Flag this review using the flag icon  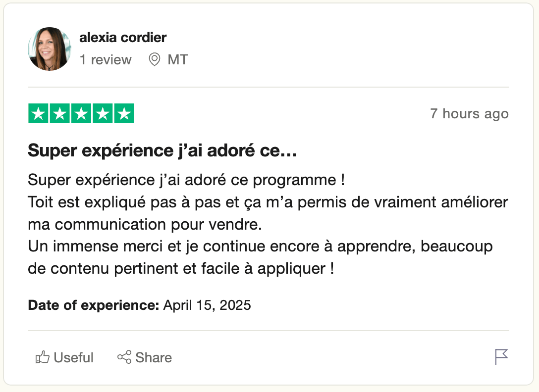[501, 356]
